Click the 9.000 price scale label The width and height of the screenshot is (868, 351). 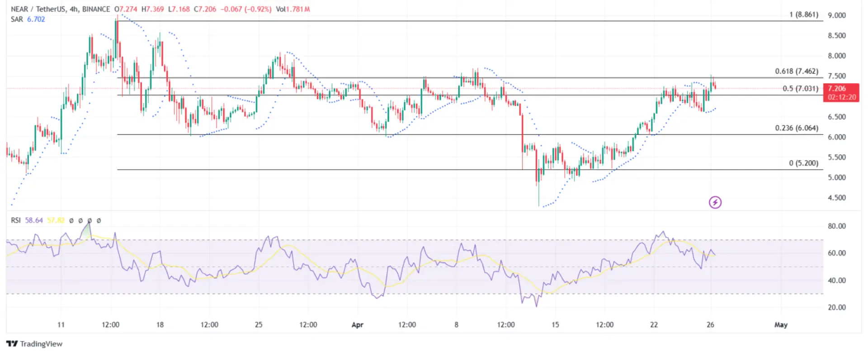836,15
